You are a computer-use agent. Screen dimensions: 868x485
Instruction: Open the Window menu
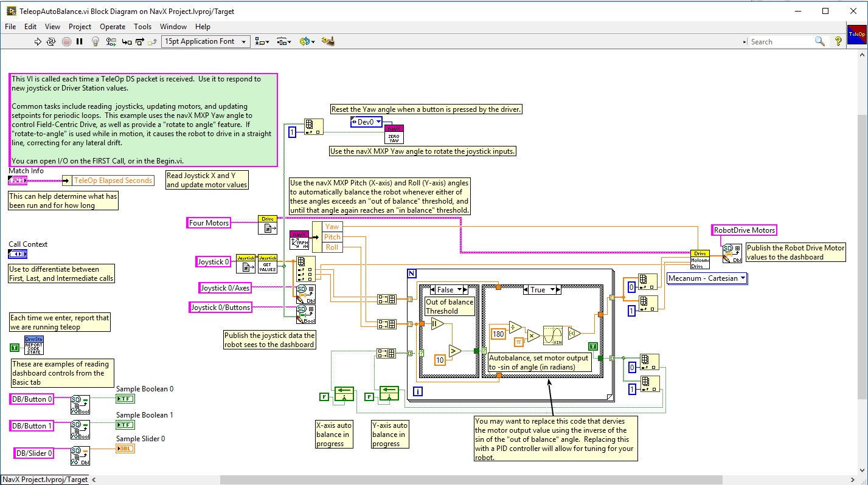tap(173, 27)
